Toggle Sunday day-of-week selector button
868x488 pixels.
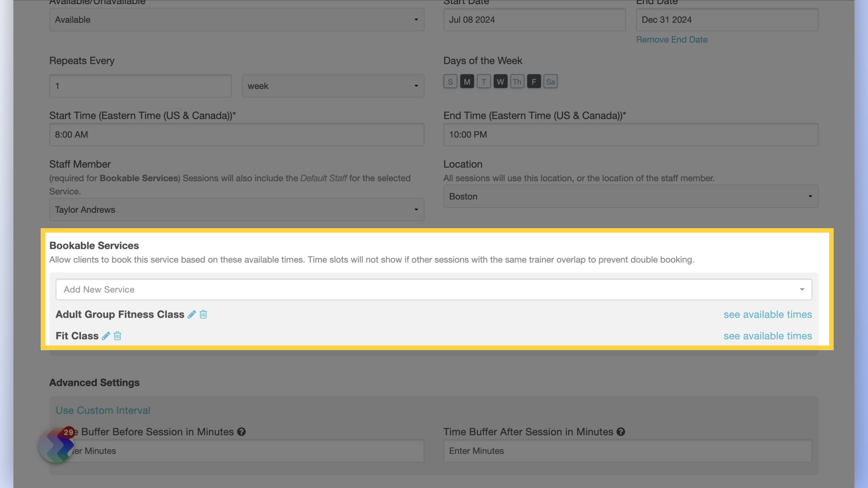click(449, 81)
